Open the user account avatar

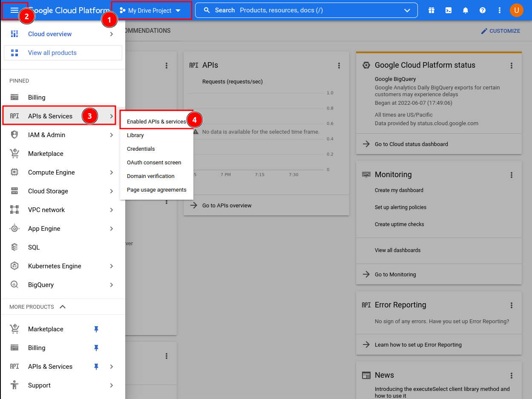coord(517,10)
